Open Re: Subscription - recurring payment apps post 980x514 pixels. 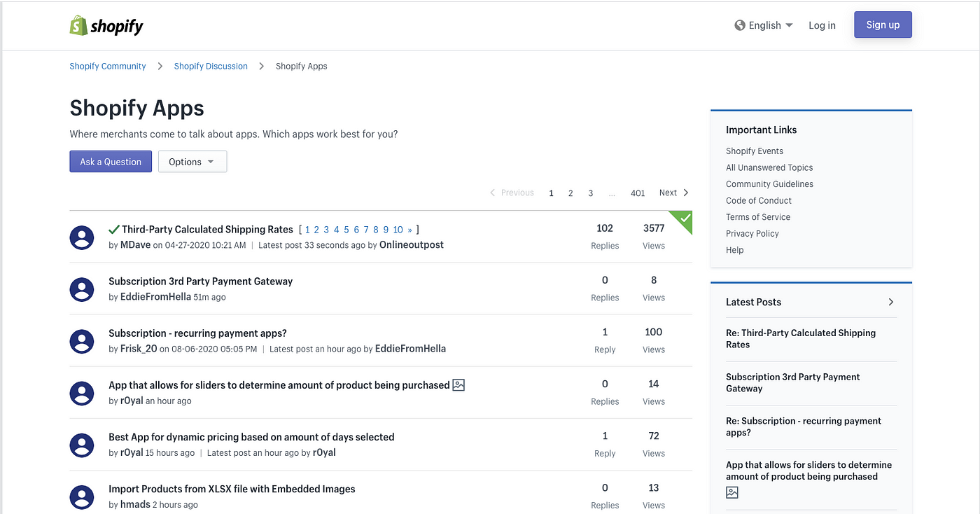[804, 426]
